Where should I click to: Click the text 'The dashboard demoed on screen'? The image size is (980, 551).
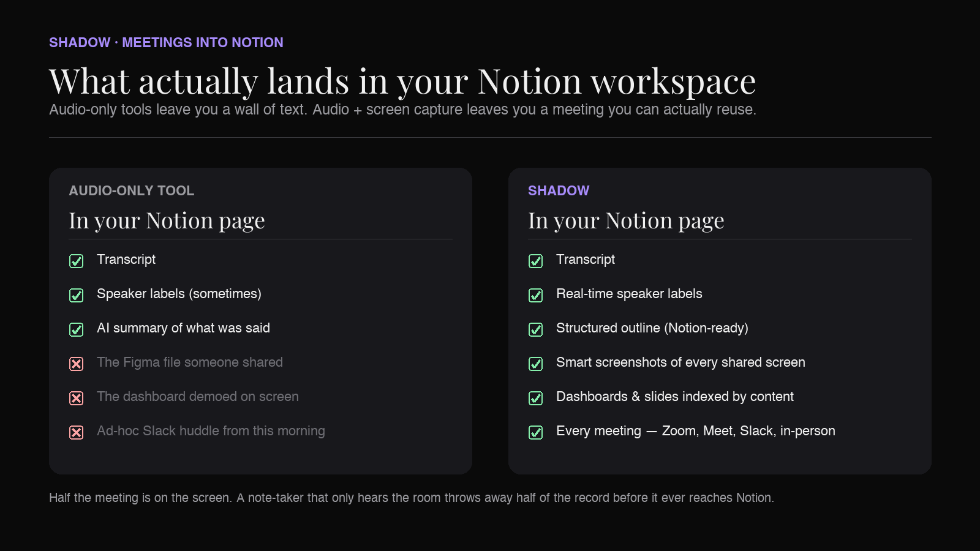(198, 397)
